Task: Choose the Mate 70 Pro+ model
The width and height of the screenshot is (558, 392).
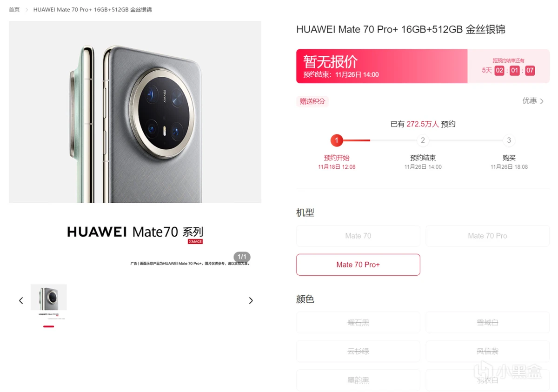Action: [358, 265]
